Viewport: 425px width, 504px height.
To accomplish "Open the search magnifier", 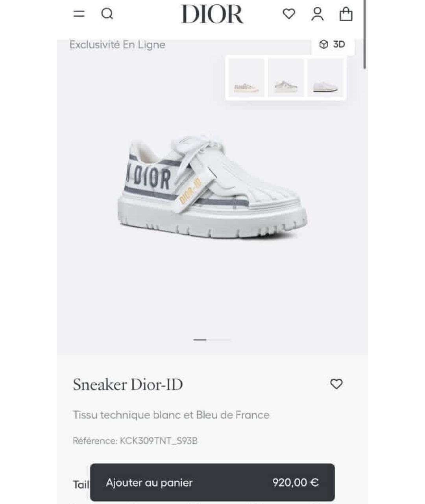I will 107,14.
